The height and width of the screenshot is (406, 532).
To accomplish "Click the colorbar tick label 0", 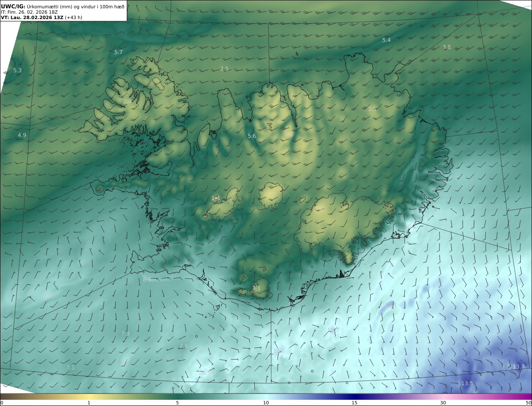I will pyautogui.click(x=2, y=403).
